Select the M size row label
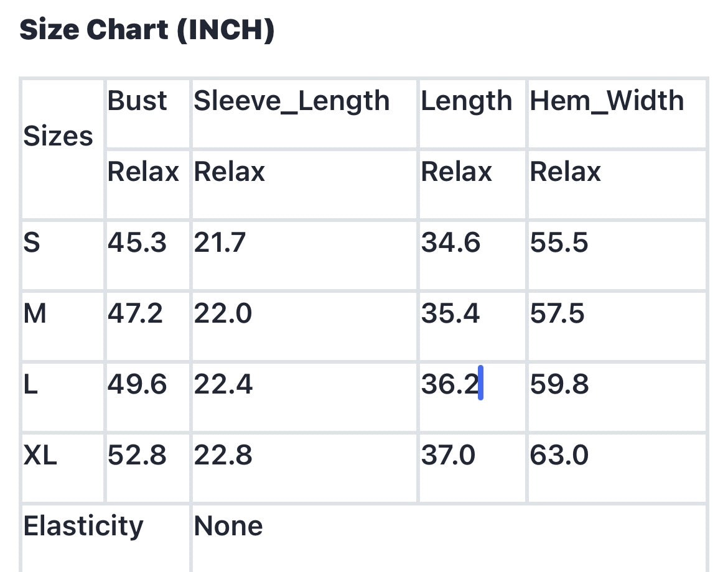 [35, 313]
